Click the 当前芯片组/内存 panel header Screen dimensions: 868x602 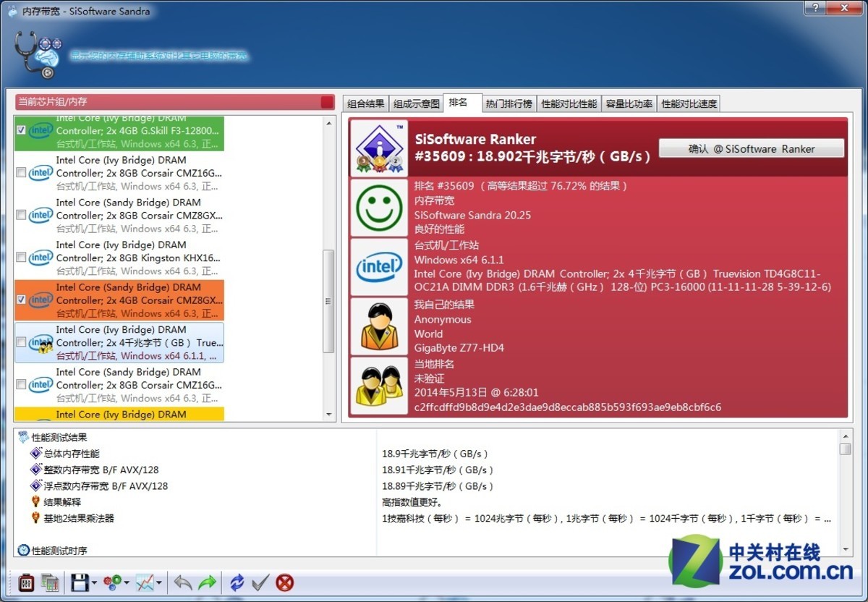(x=175, y=102)
